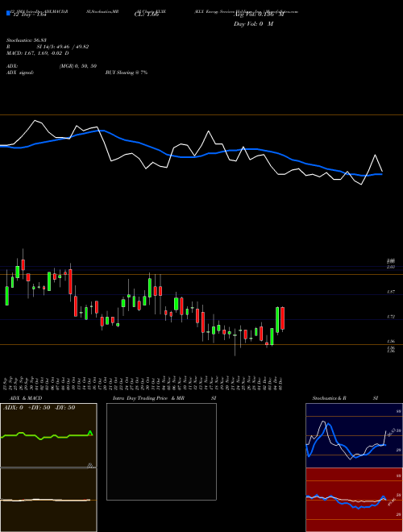Open the dark blue Stochastics chart panel

coord(354,435)
